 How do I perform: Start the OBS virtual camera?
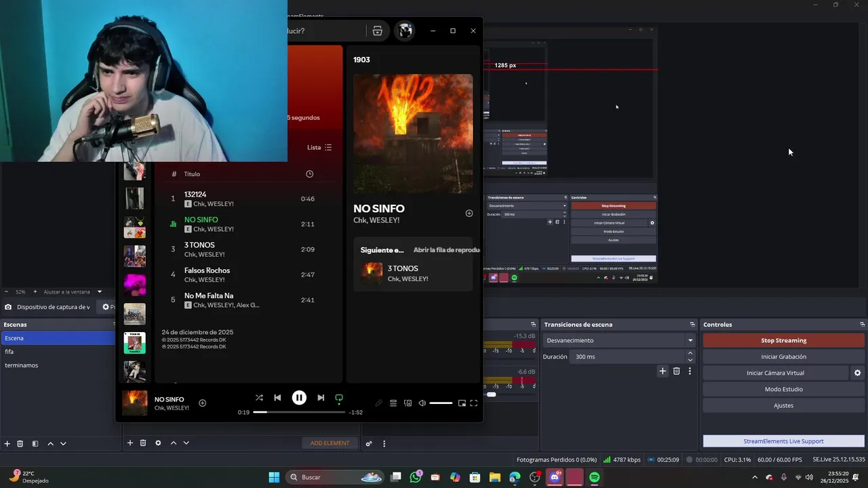click(775, 373)
